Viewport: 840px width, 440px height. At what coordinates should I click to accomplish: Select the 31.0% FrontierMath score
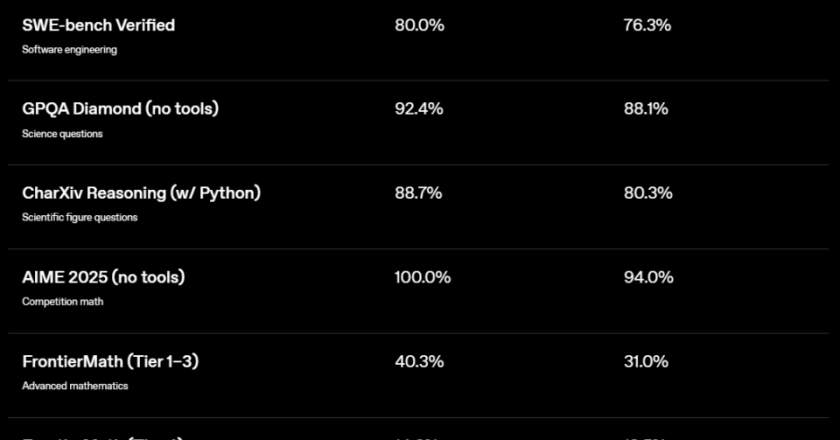(x=645, y=361)
